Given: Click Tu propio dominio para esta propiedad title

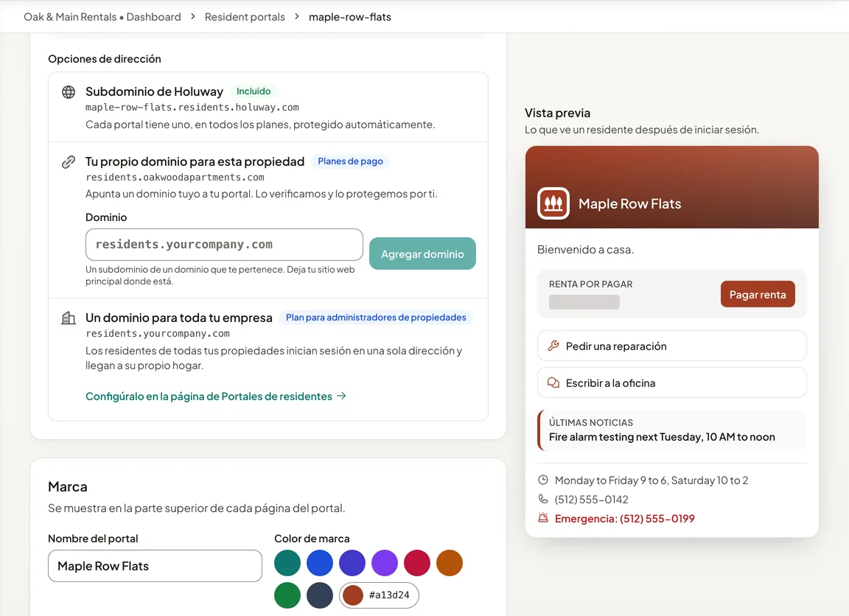Looking at the screenshot, I should click(195, 162).
